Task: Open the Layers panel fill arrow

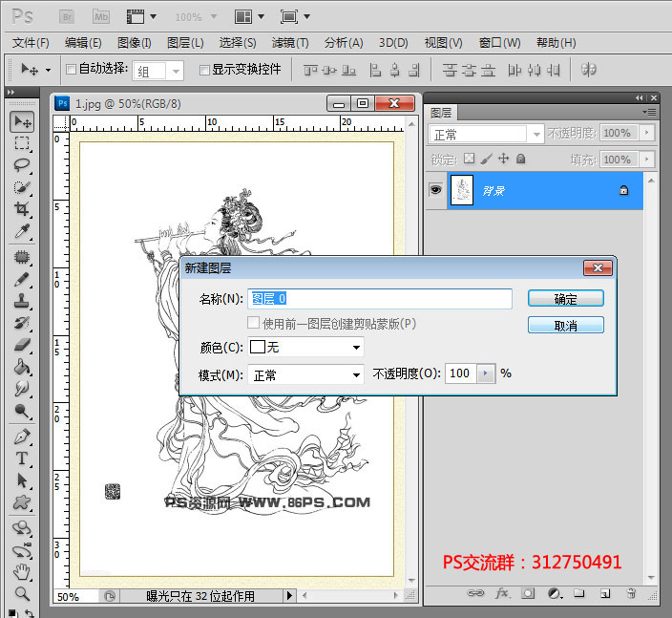Action: tap(647, 160)
